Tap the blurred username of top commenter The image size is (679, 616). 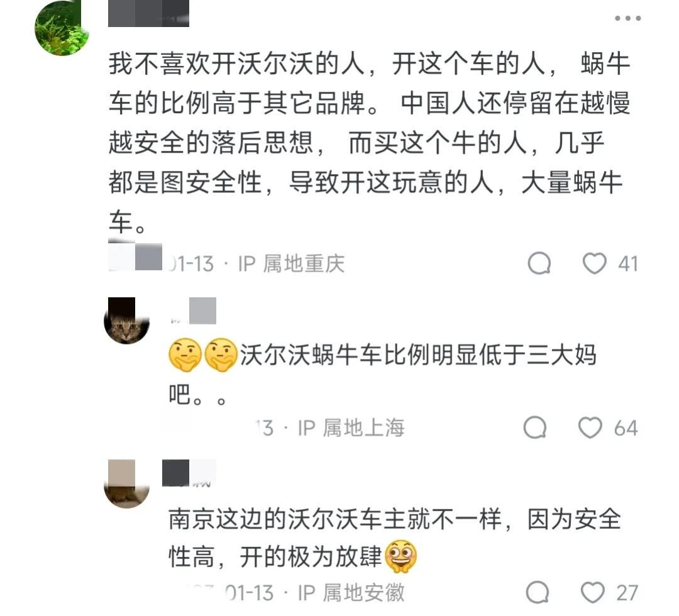(x=148, y=13)
